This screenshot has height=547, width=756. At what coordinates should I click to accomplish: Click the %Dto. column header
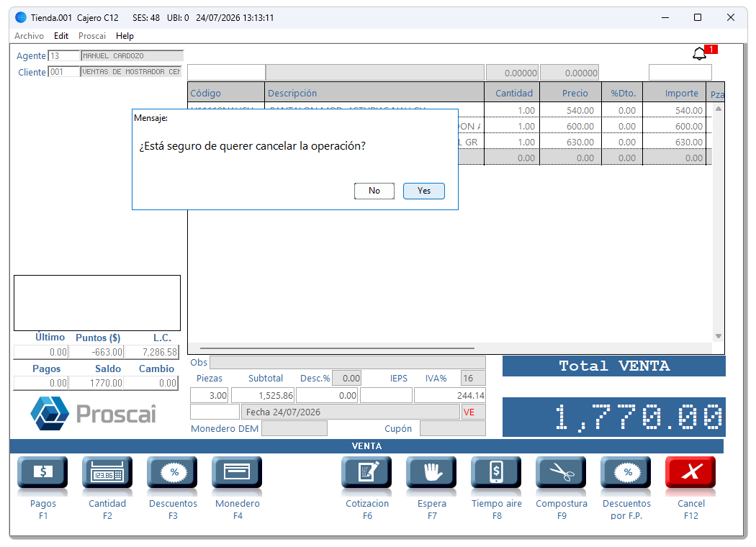point(623,93)
